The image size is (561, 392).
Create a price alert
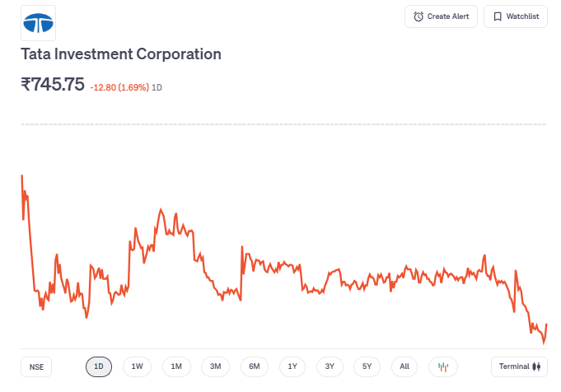[x=441, y=16]
